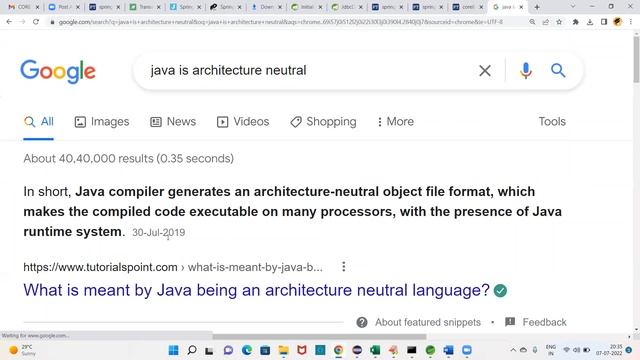Select the All results tab
The image size is (640, 360).
click(x=38, y=122)
